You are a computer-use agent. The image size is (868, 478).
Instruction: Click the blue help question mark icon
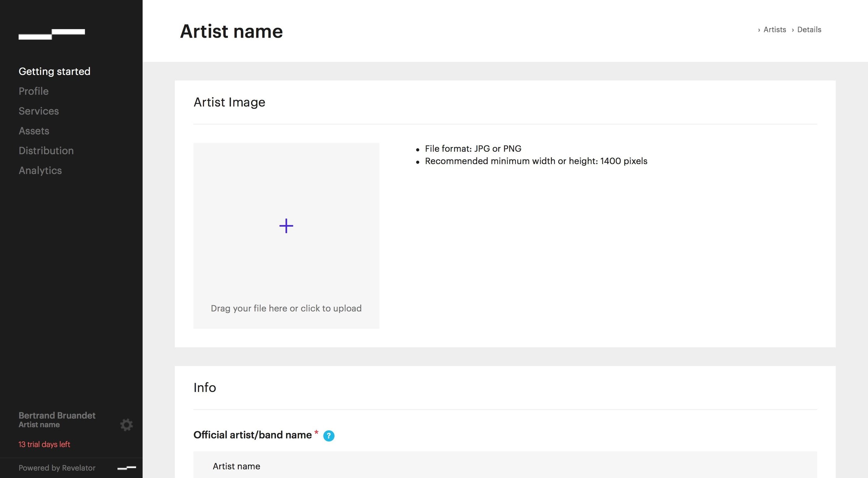329,436
